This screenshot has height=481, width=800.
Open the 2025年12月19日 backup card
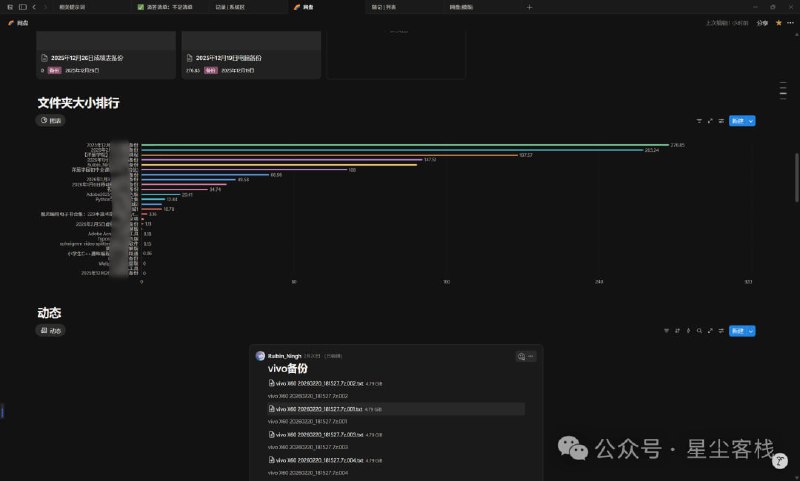tap(250, 58)
